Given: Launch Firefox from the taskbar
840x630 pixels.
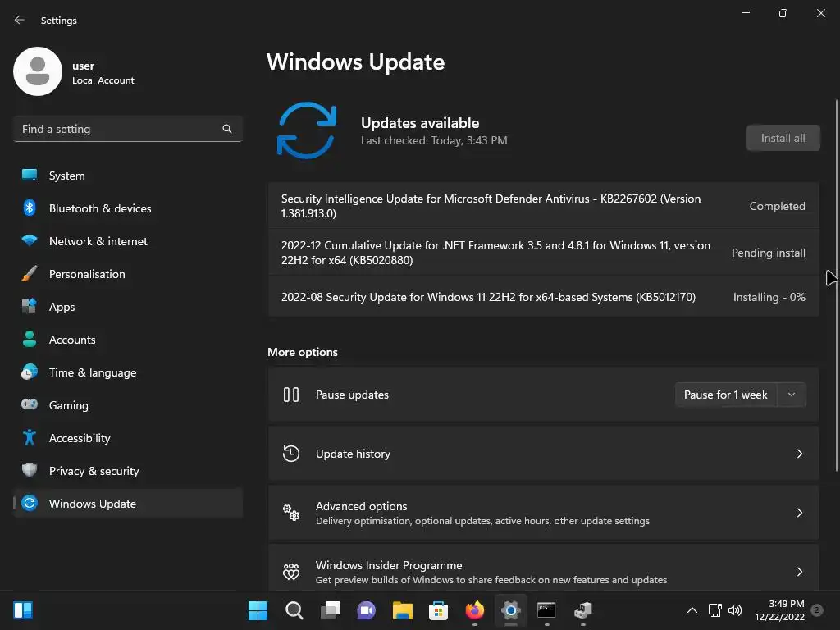Looking at the screenshot, I should click(x=475, y=610).
